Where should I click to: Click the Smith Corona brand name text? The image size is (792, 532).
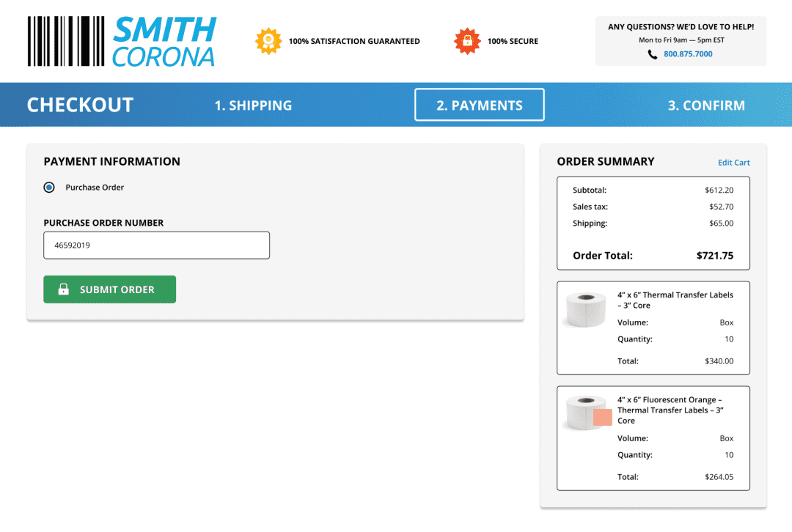(164, 43)
